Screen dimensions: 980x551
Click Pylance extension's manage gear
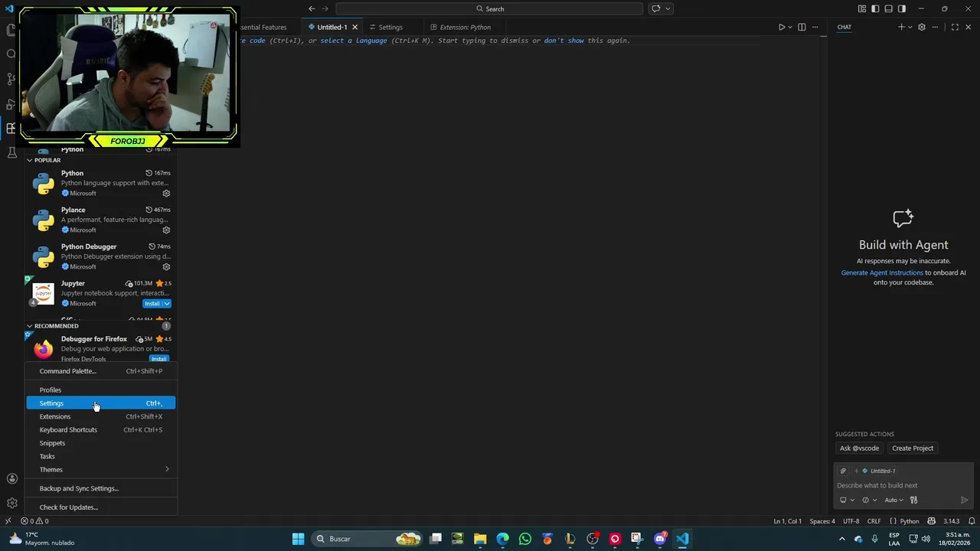click(x=166, y=230)
